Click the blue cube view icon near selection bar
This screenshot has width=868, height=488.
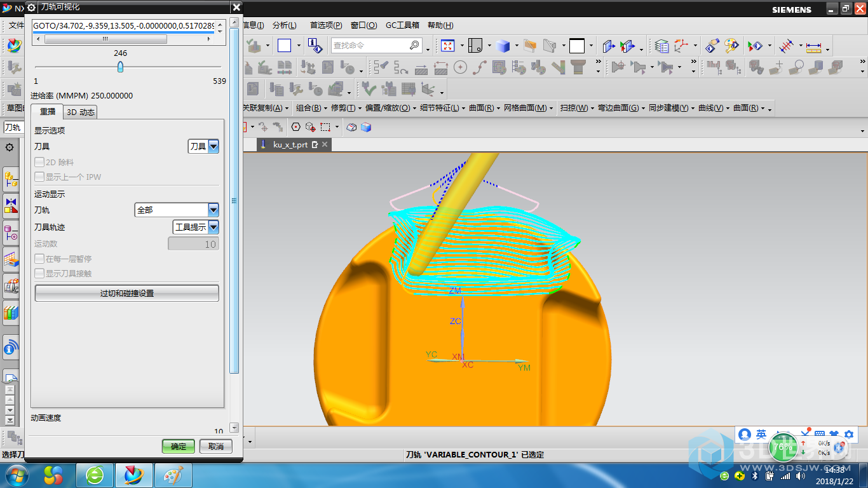366,127
